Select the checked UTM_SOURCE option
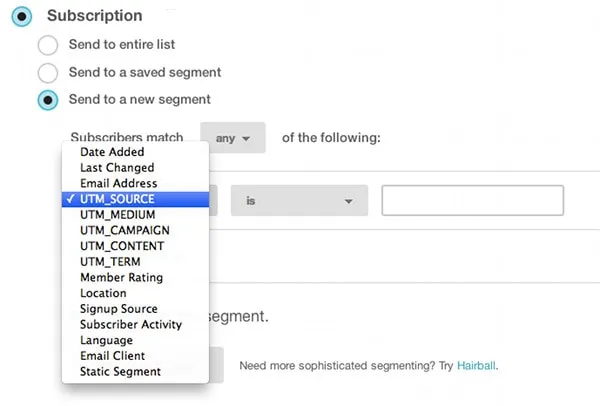 click(117, 199)
